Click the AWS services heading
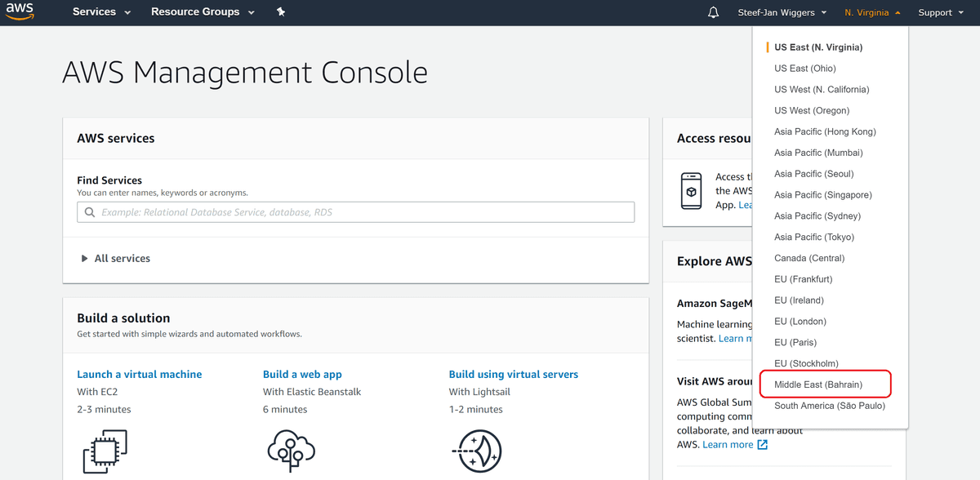Image resolution: width=980 pixels, height=480 pixels. pos(116,139)
